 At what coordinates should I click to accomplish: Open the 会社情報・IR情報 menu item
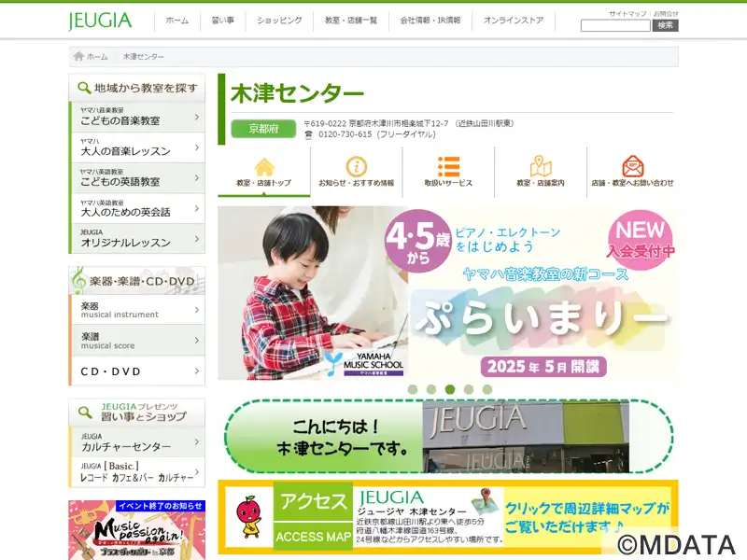click(x=430, y=21)
